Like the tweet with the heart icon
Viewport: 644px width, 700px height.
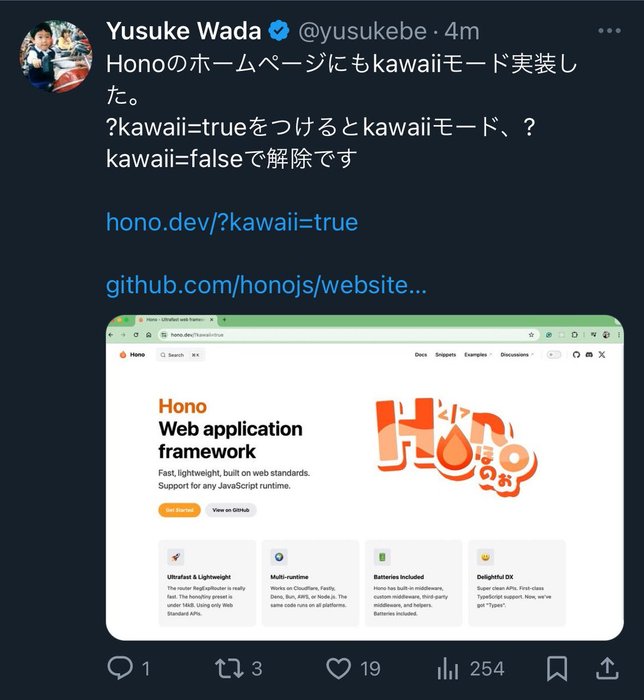pos(338,668)
